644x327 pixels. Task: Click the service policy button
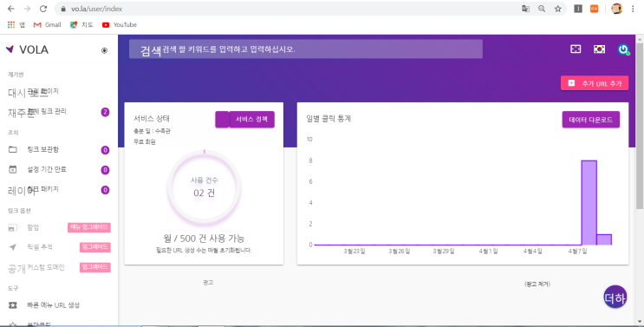pyautogui.click(x=251, y=120)
